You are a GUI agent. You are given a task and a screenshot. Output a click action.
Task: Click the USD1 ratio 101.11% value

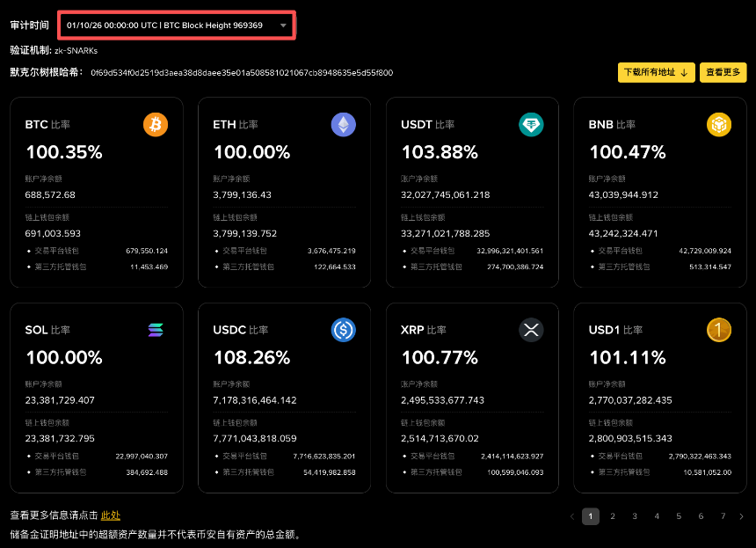(x=628, y=357)
